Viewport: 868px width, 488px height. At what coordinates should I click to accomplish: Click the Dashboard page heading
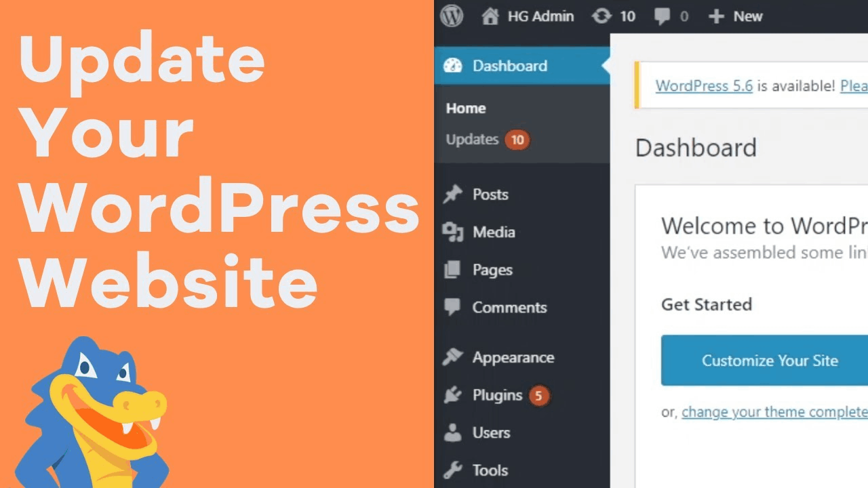coord(696,148)
